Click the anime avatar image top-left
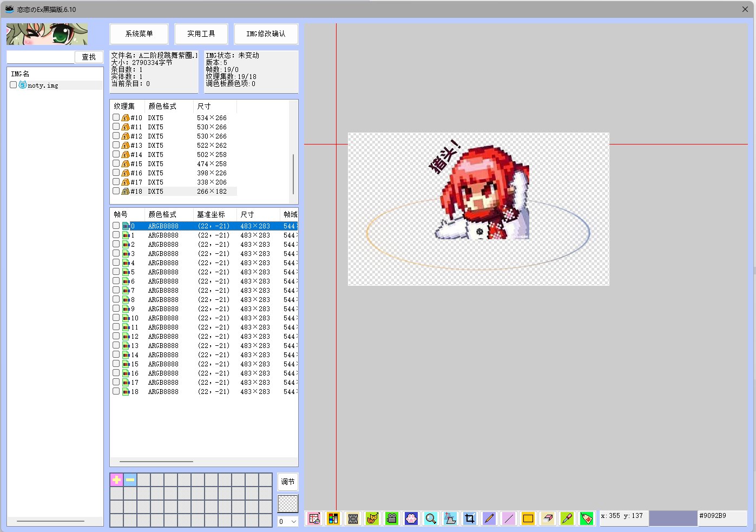 pos(47,34)
